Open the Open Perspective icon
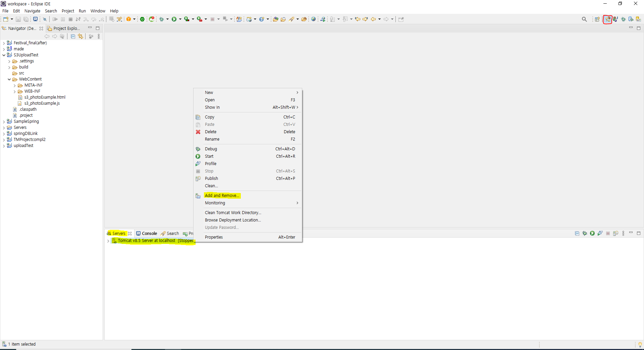644x350 pixels. point(597,19)
